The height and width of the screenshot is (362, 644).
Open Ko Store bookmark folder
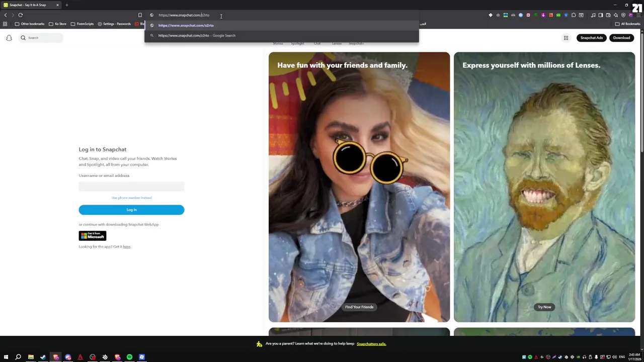pos(57,24)
